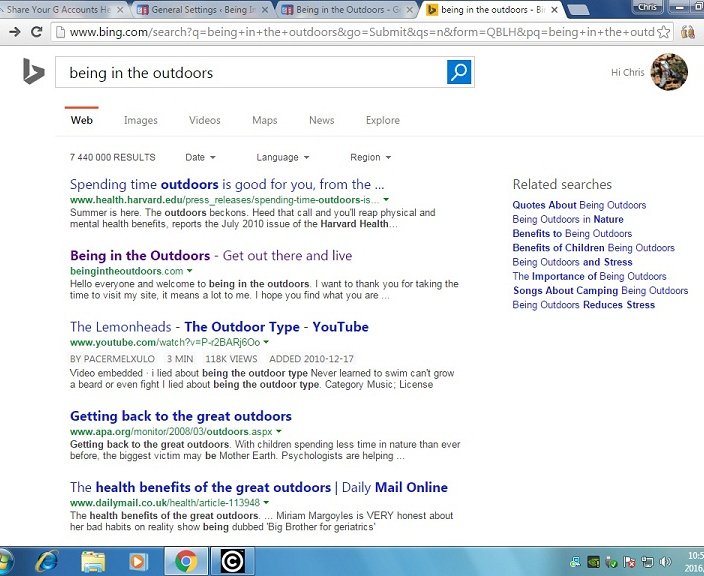Click The Importance of Being Outdoors
Screen dimensions: 704x576
tap(590, 276)
